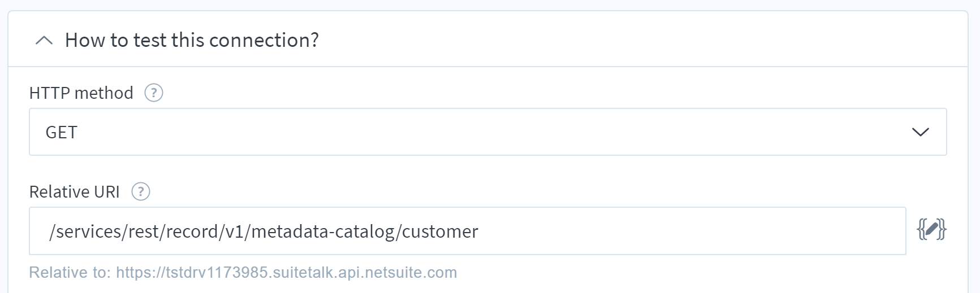The height and width of the screenshot is (293, 980).
Task: Click the /services/rest/record path text
Action: coord(134,231)
